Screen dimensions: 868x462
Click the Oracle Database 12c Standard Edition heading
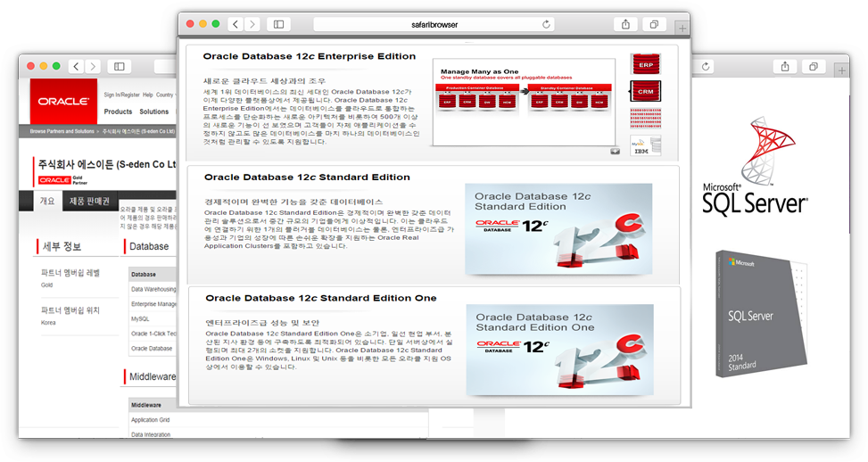click(307, 177)
